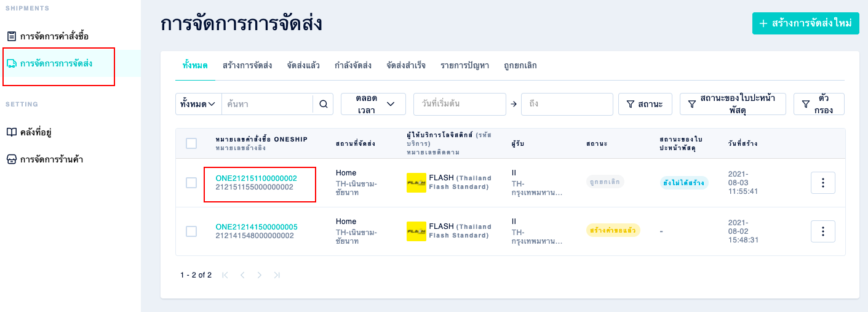Viewport: 868px width, 312px height.
Task: Open การจัดการร้านค้า store management
Action: pyautogui.click(x=52, y=159)
